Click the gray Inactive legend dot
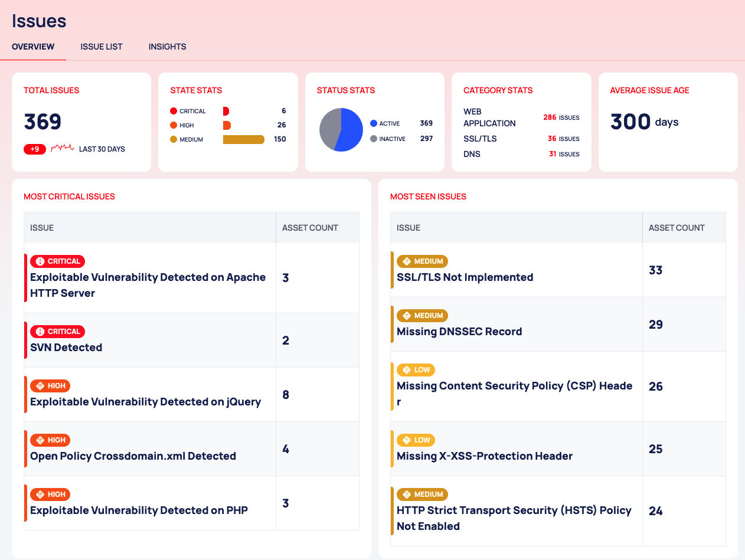The image size is (745, 560). click(x=374, y=139)
